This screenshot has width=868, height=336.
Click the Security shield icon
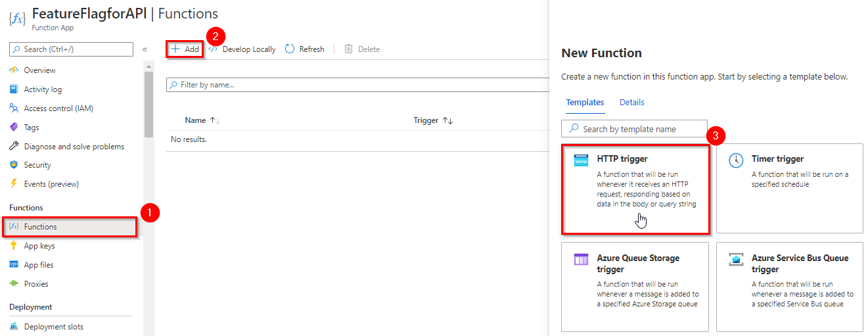[14, 165]
